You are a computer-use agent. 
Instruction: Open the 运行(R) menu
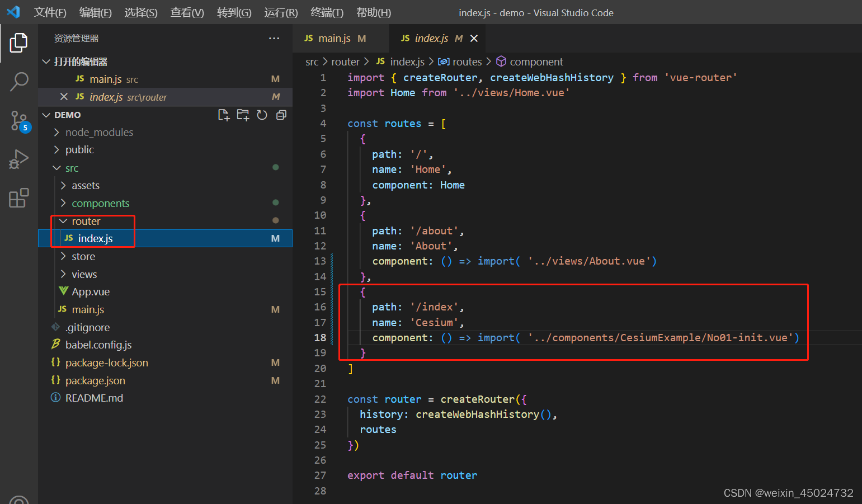(x=281, y=12)
